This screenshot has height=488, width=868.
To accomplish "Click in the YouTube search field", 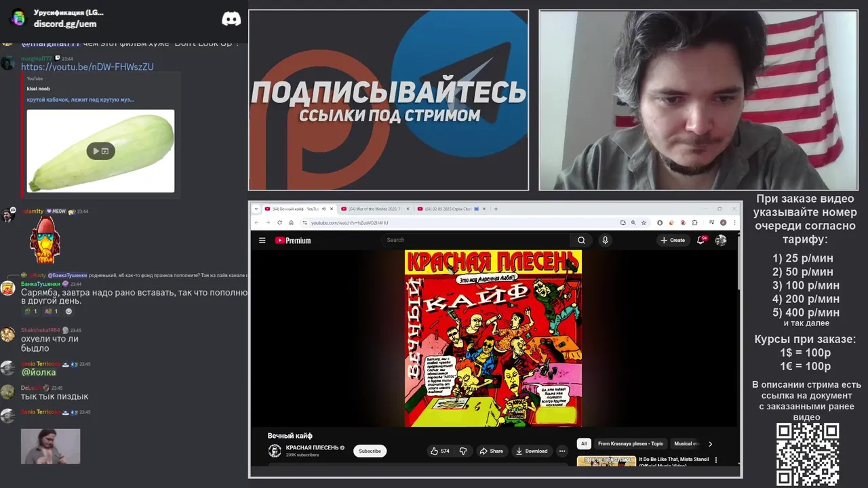I will coord(476,240).
